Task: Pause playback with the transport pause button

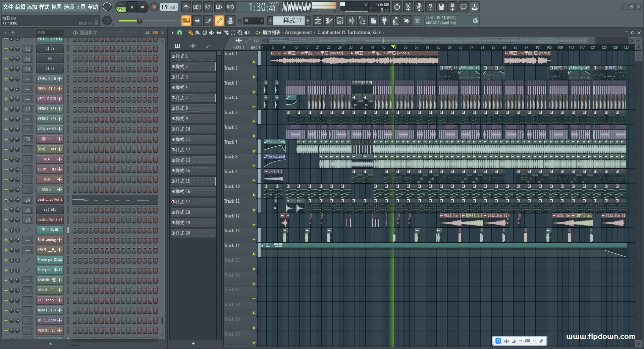Action: coord(132,7)
